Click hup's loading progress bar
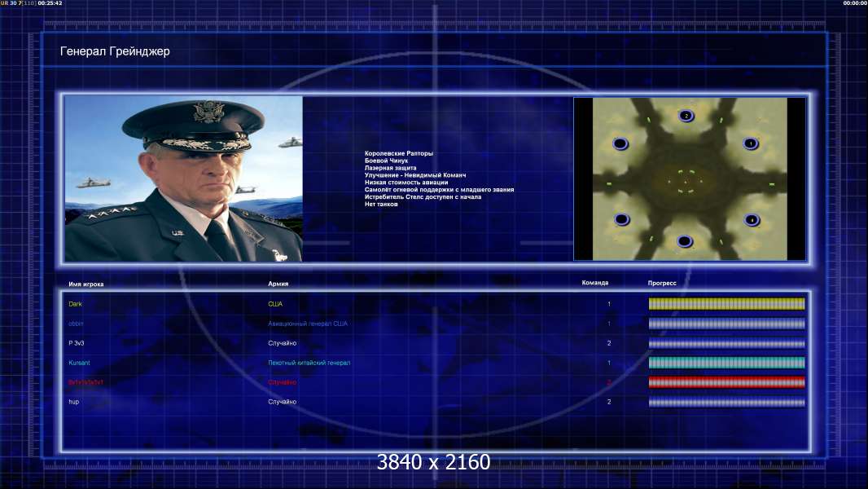The image size is (868, 489). pos(726,402)
